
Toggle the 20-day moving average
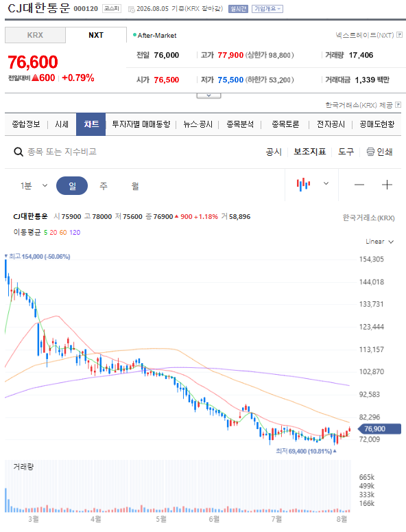coord(53,233)
